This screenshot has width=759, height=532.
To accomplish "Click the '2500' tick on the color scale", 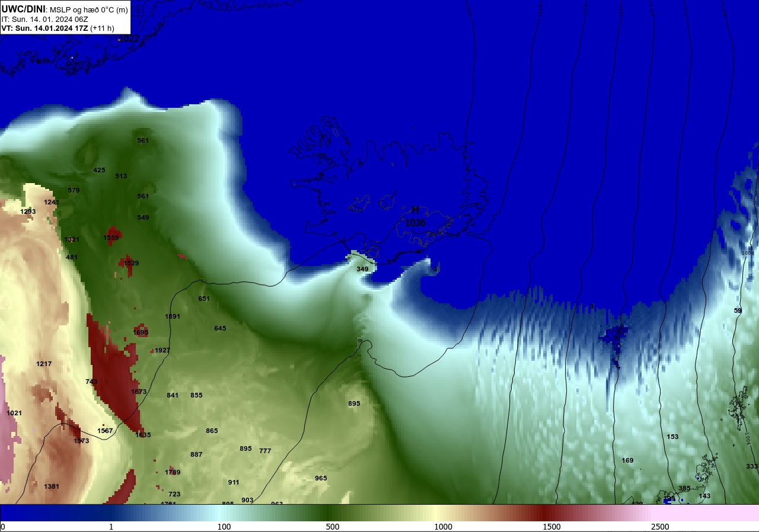I will 660,527.
